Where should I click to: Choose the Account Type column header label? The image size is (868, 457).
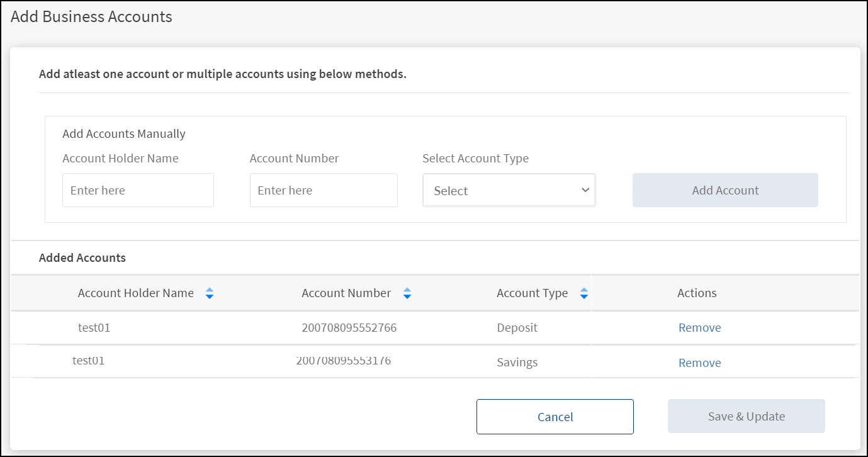pyautogui.click(x=532, y=293)
